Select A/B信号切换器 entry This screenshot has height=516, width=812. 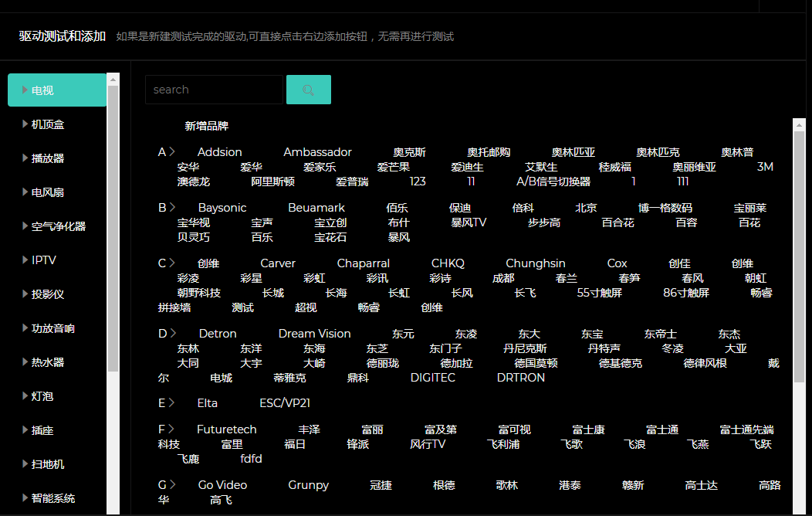click(x=553, y=182)
